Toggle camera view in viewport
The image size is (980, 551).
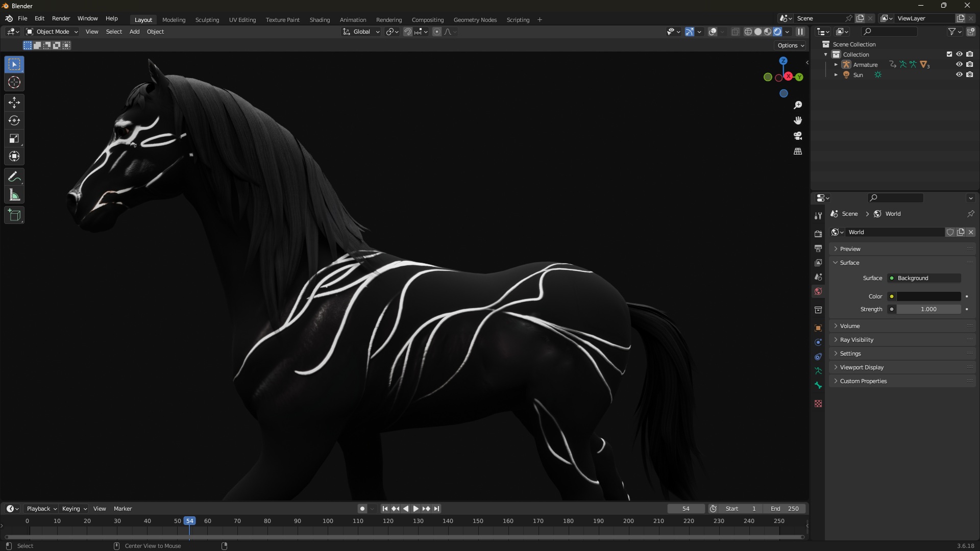click(798, 136)
